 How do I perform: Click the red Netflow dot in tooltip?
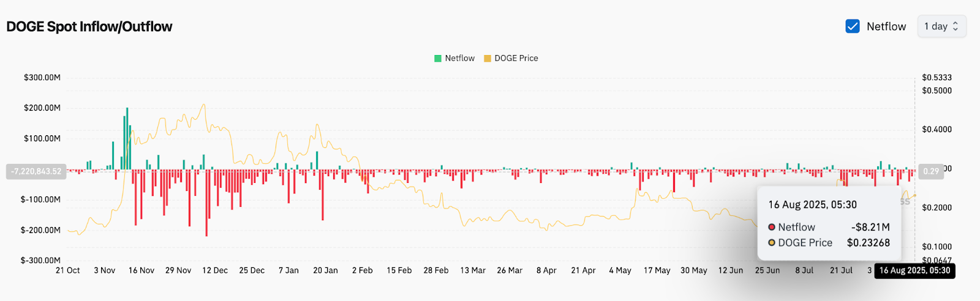772,227
